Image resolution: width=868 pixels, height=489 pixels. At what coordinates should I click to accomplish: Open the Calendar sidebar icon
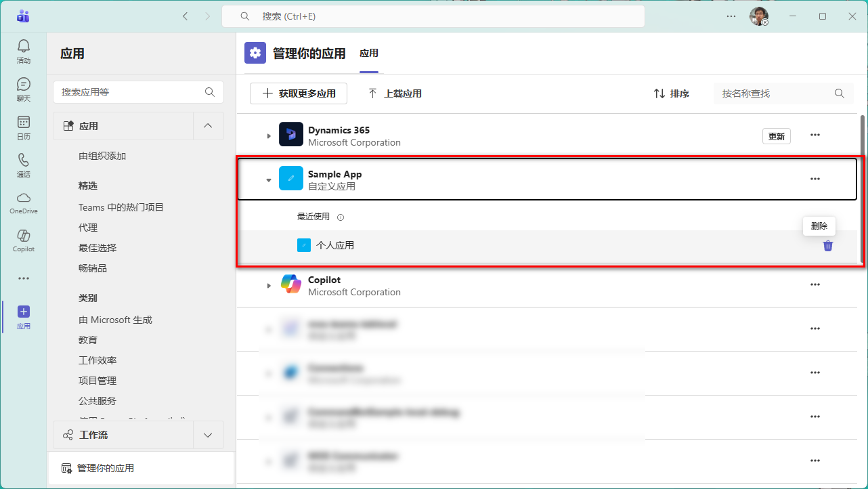tap(24, 122)
